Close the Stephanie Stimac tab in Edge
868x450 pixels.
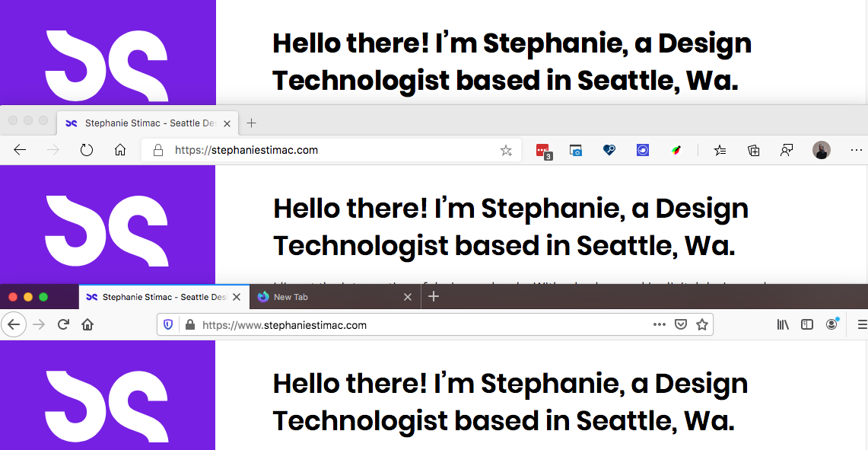[227, 123]
